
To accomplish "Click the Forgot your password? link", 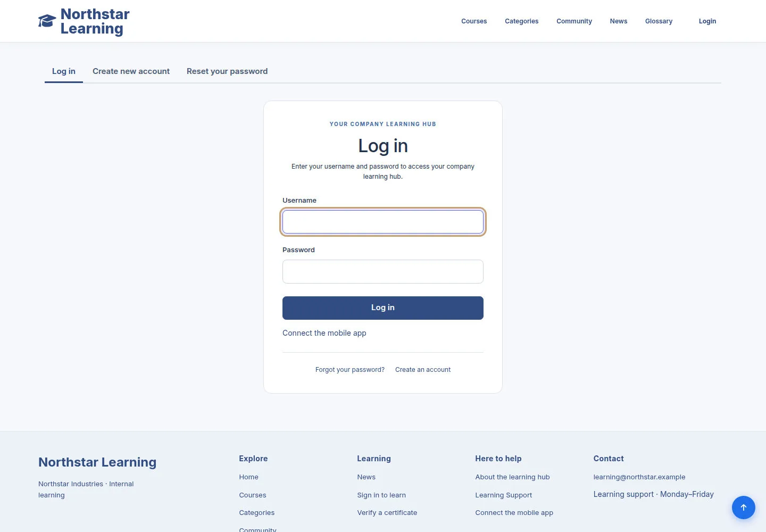I will 350,370.
